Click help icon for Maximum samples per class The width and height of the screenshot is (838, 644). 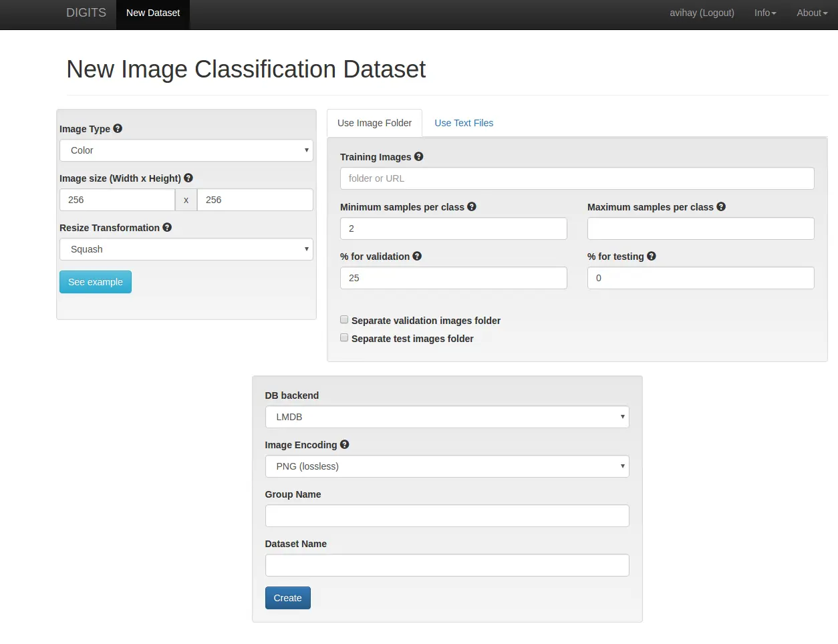[721, 207]
